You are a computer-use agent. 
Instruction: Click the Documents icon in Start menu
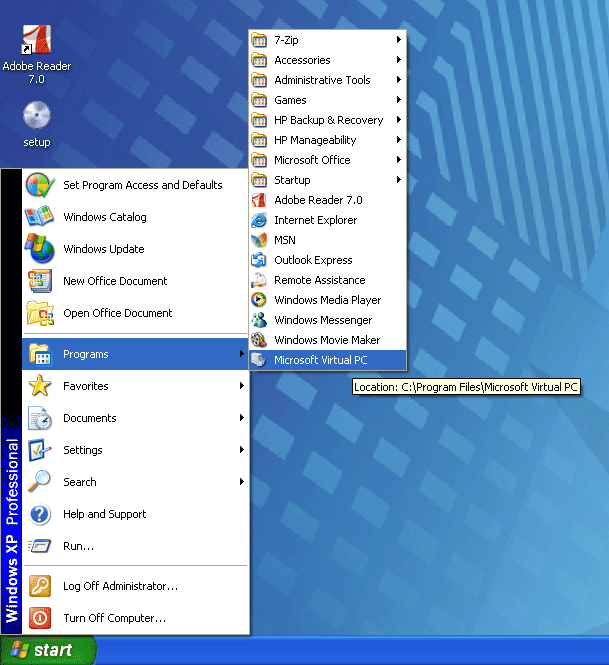pyautogui.click(x=39, y=418)
